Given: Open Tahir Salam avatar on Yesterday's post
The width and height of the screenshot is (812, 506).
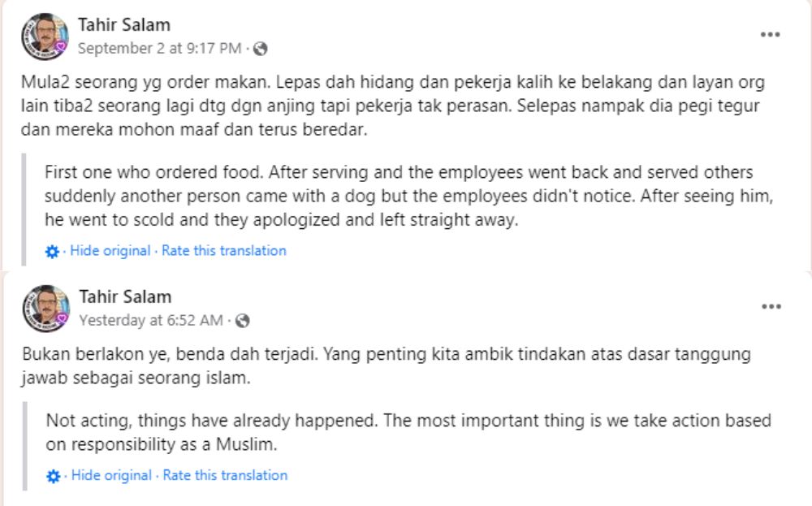Looking at the screenshot, I should click(x=46, y=308).
